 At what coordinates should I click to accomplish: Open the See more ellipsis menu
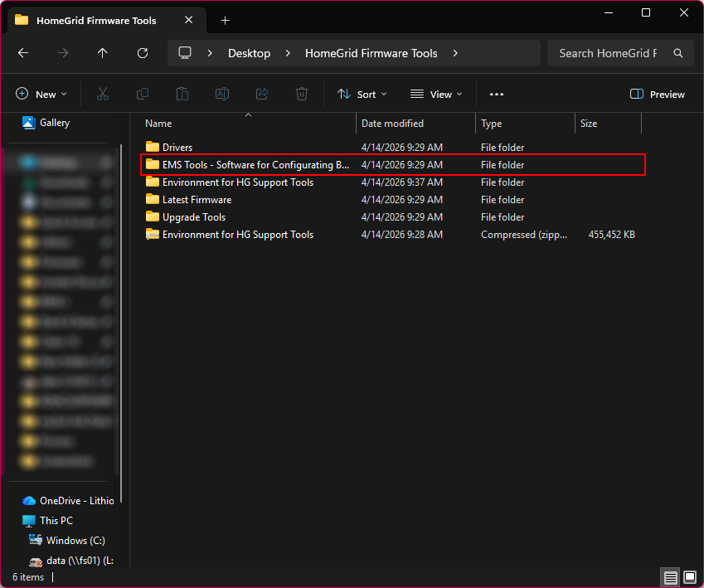[x=497, y=95]
